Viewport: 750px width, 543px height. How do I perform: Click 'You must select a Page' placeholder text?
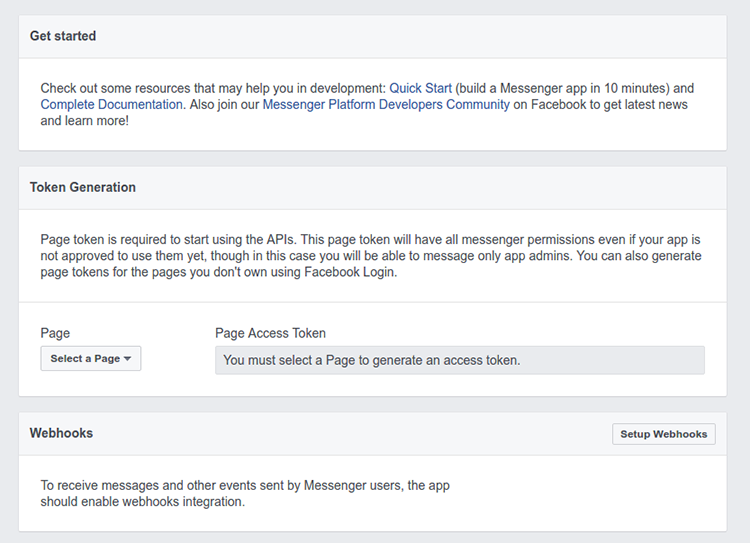coord(372,360)
